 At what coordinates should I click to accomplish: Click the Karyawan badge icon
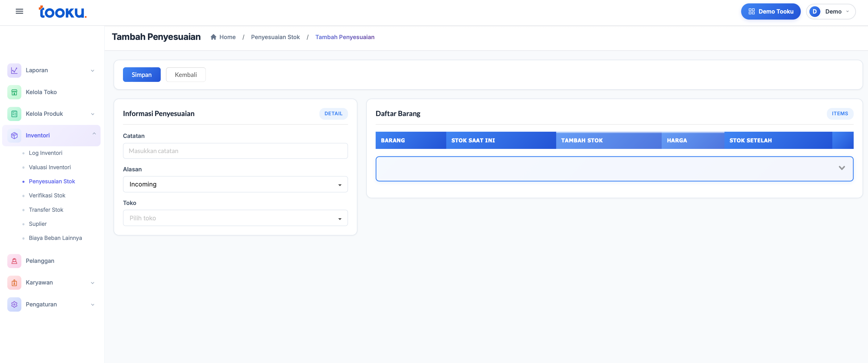(14, 283)
